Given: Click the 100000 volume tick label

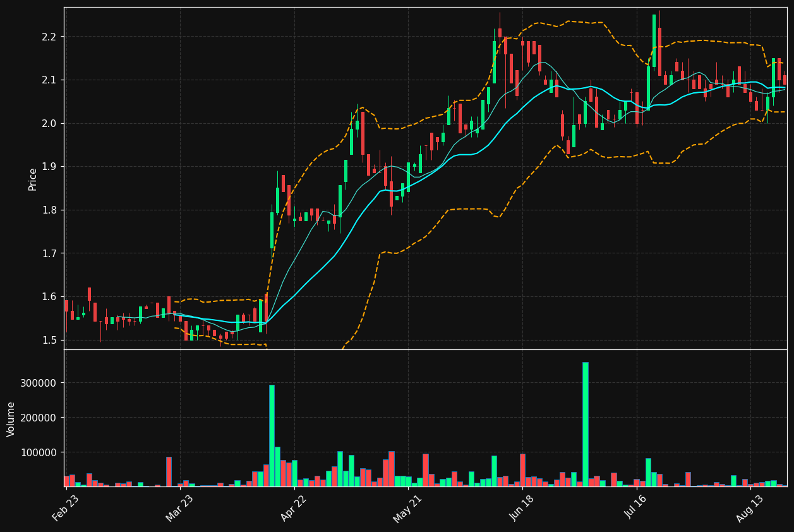Looking at the screenshot, I should click(x=39, y=453).
